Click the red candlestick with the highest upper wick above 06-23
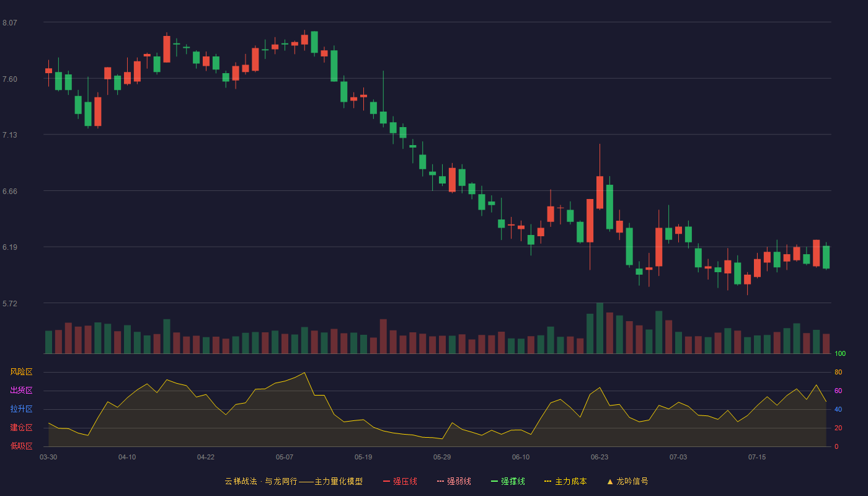868x496 pixels. [x=600, y=192]
